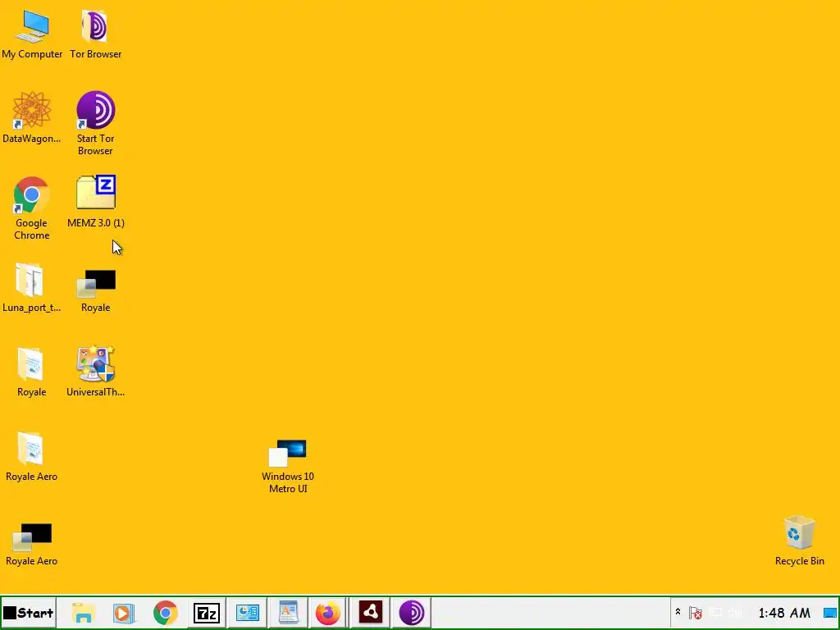This screenshot has width=840, height=630.
Task: Select the DataWagon shortcut icon
Action: (x=32, y=118)
